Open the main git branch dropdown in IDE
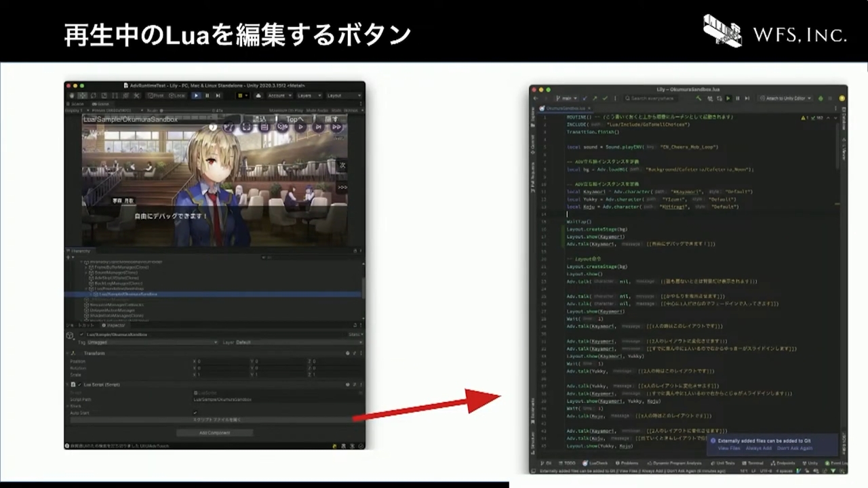This screenshot has height=488, width=868. [566, 98]
